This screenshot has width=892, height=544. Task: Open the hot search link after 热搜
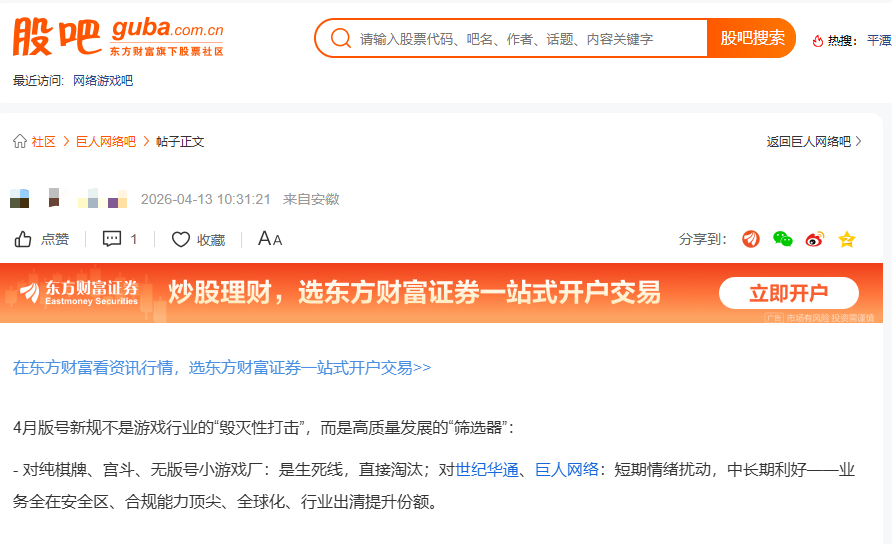pos(879,40)
